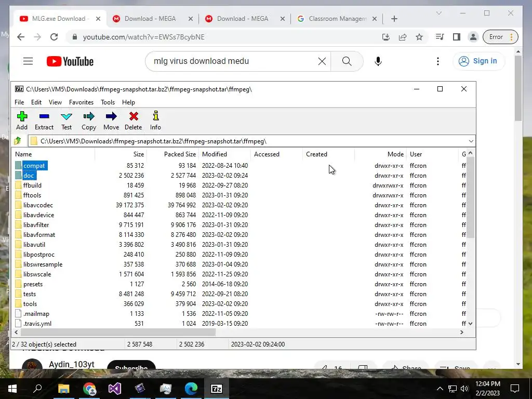Open the Favorites menu

pos(81,102)
